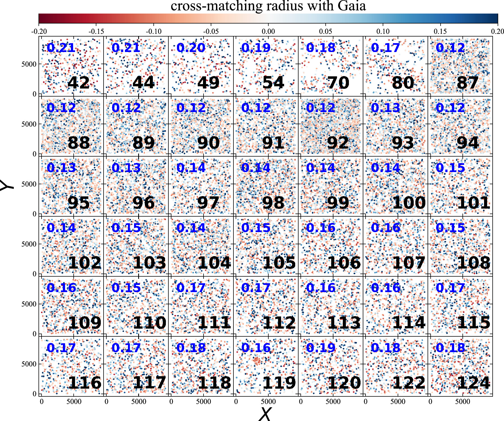This screenshot has height=421, width=504.
Task: Select the panel numbered 87
Action: (x=460, y=66)
